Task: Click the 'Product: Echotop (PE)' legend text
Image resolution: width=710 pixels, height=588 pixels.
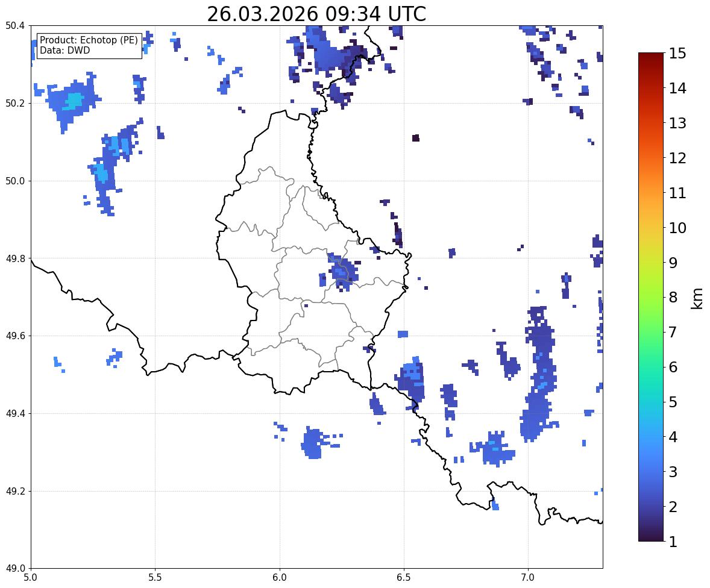Action: tap(89, 40)
